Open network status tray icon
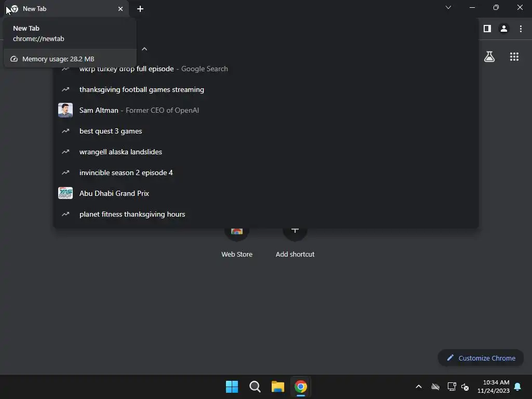Image resolution: width=532 pixels, height=399 pixels. (451, 387)
